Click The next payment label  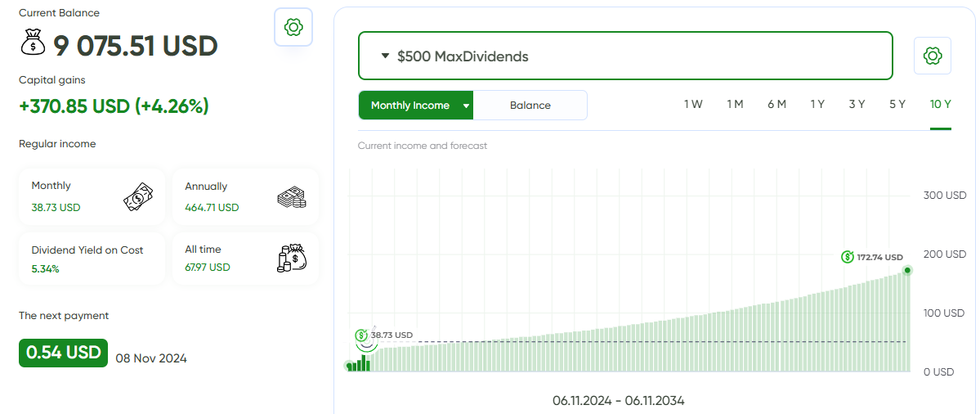pos(64,316)
